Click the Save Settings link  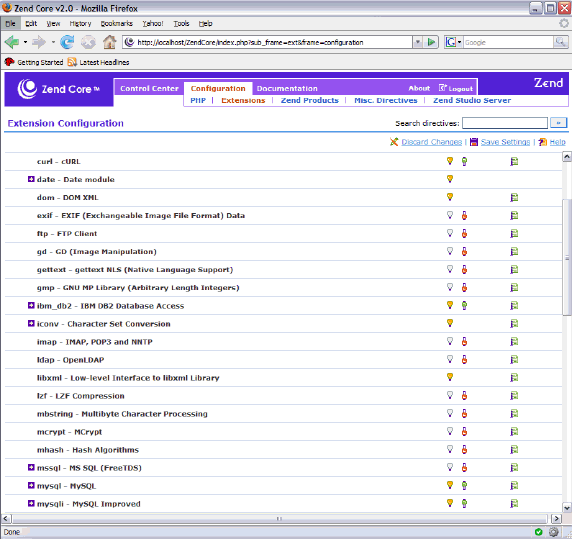pos(505,142)
